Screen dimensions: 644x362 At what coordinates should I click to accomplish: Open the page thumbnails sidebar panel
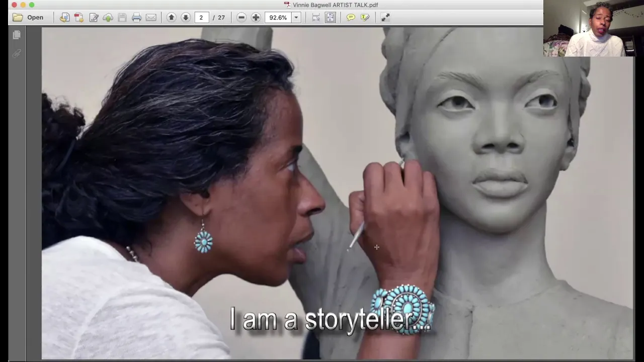pos(17,35)
